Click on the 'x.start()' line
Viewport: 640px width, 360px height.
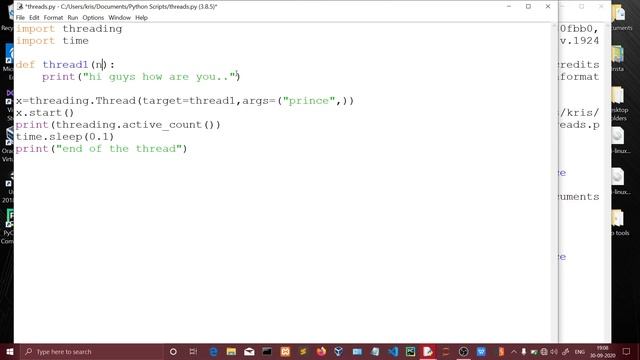click(x=45, y=113)
